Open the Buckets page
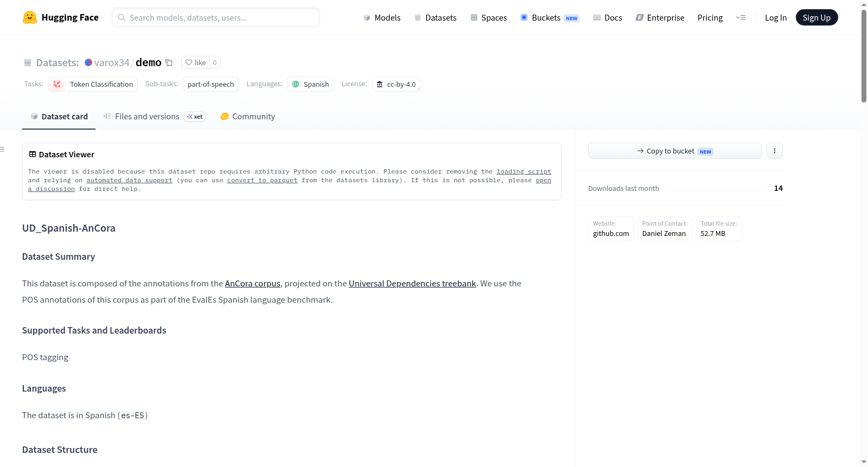Viewport: 868px width, 467px height. (x=550, y=17)
